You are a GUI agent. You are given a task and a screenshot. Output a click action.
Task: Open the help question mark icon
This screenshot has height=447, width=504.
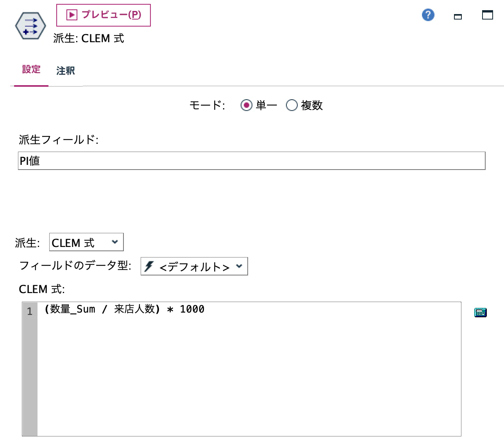pos(428,15)
